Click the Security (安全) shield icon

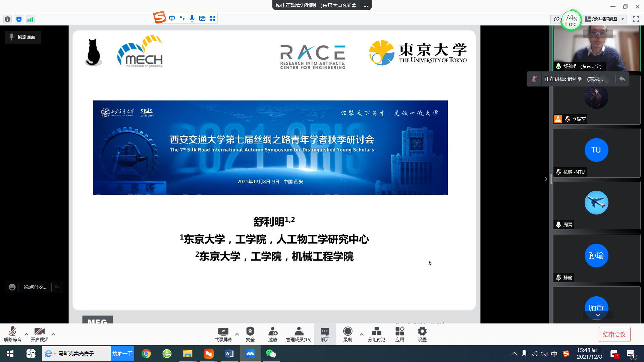pyautogui.click(x=250, y=331)
